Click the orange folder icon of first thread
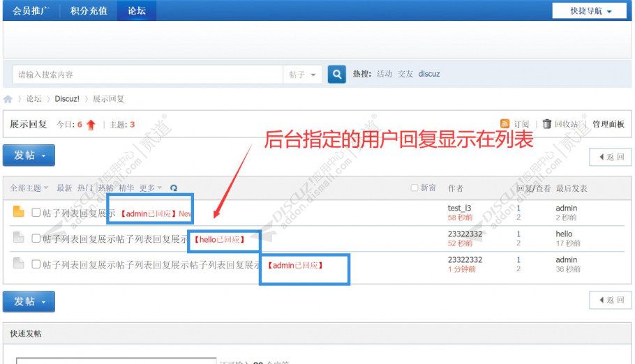The height and width of the screenshot is (364, 635). click(18, 212)
